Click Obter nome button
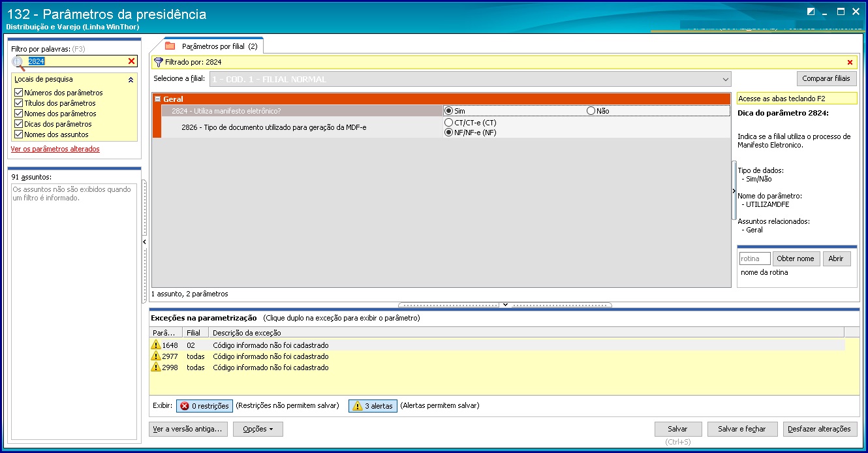Image resolution: width=868 pixels, height=453 pixels. pos(796,258)
